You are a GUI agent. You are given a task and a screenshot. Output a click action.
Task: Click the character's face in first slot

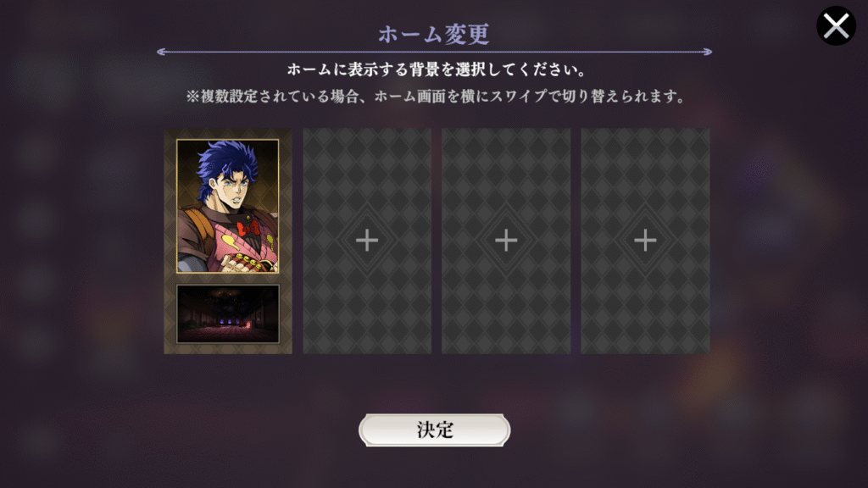click(231, 186)
